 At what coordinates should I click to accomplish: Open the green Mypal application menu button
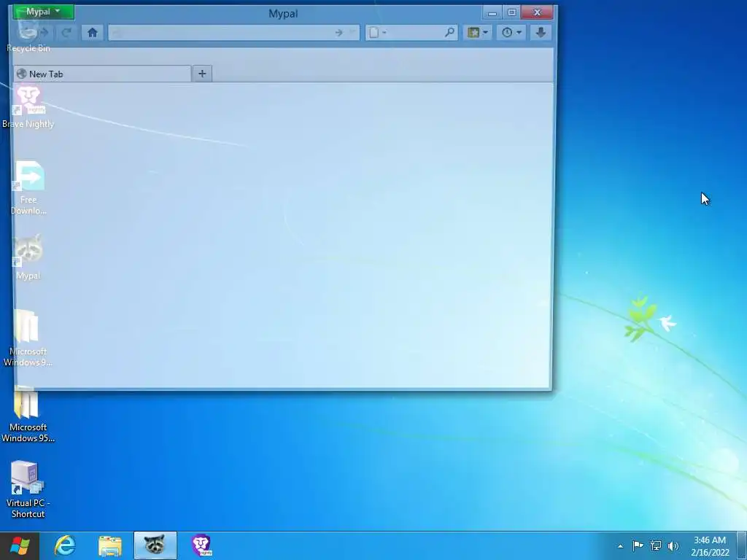[43, 12]
